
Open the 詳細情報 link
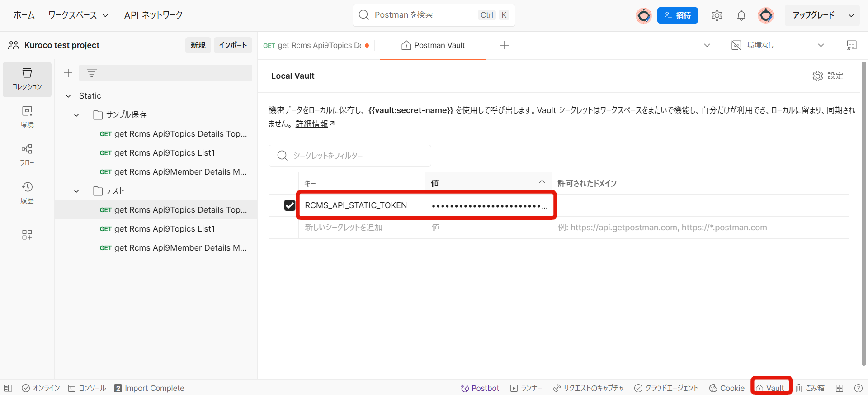coord(315,124)
